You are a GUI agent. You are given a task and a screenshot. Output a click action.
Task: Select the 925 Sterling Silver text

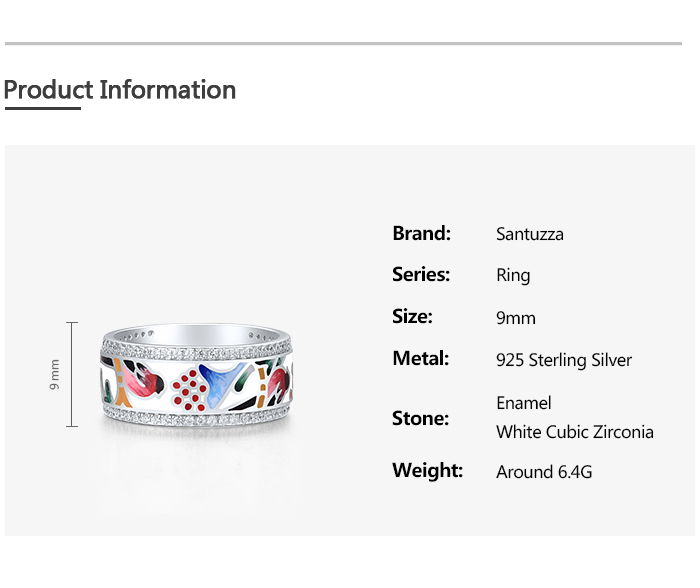coord(564,360)
